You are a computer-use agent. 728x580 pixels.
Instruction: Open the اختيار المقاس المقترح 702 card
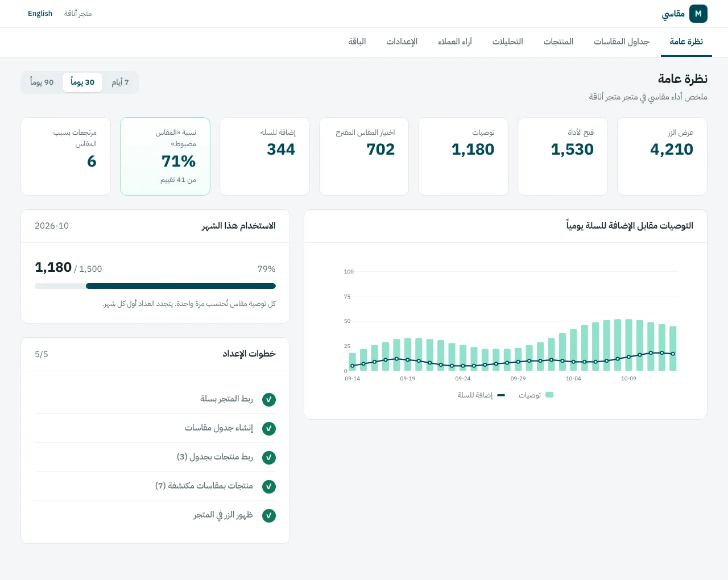pos(364,156)
